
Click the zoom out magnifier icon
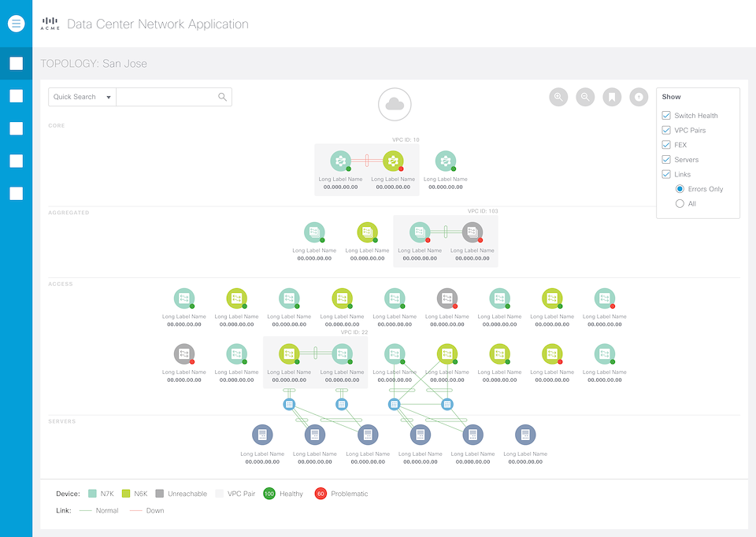click(585, 97)
